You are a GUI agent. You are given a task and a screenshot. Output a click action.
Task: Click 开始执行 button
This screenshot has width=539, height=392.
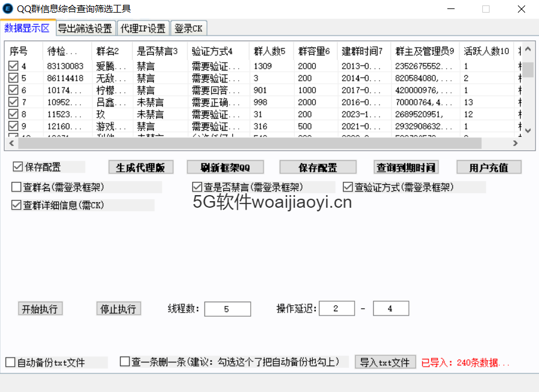[x=40, y=308]
